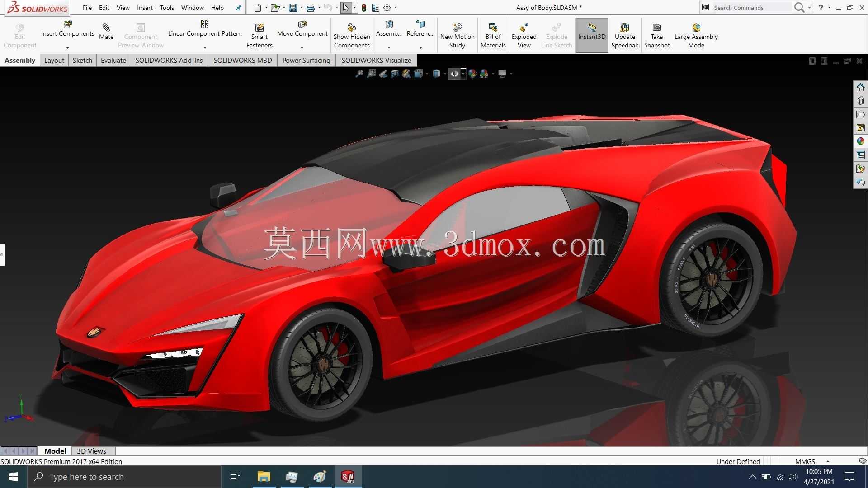Start a New Motion Study
The image size is (868, 488).
[x=458, y=36]
